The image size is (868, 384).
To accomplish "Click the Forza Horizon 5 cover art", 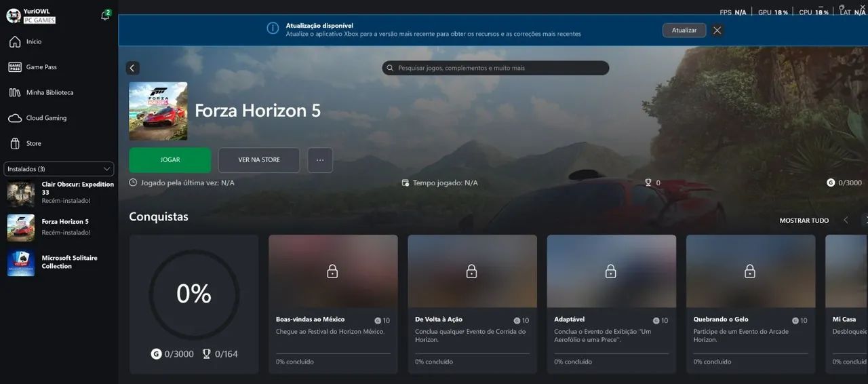I will click(158, 111).
